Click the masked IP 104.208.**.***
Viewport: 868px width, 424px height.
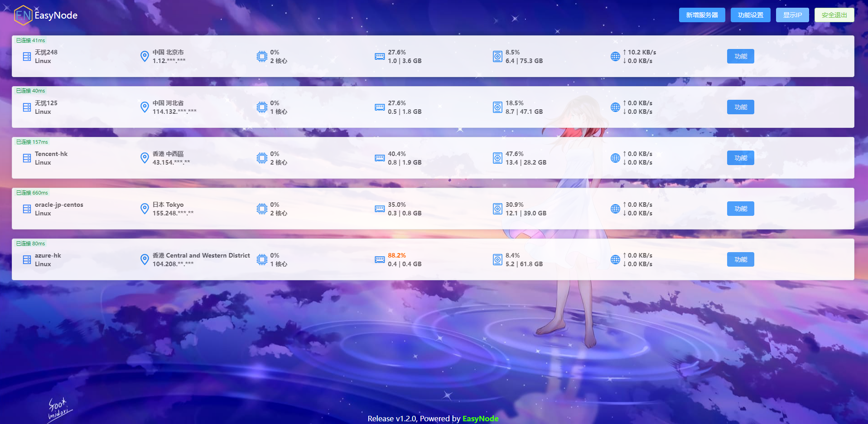coord(173,264)
